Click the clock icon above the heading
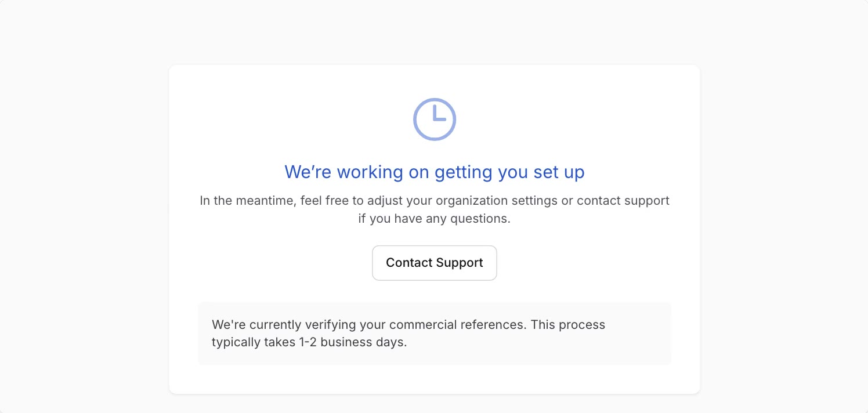The width and height of the screenshot is (868, 413). 435,119
